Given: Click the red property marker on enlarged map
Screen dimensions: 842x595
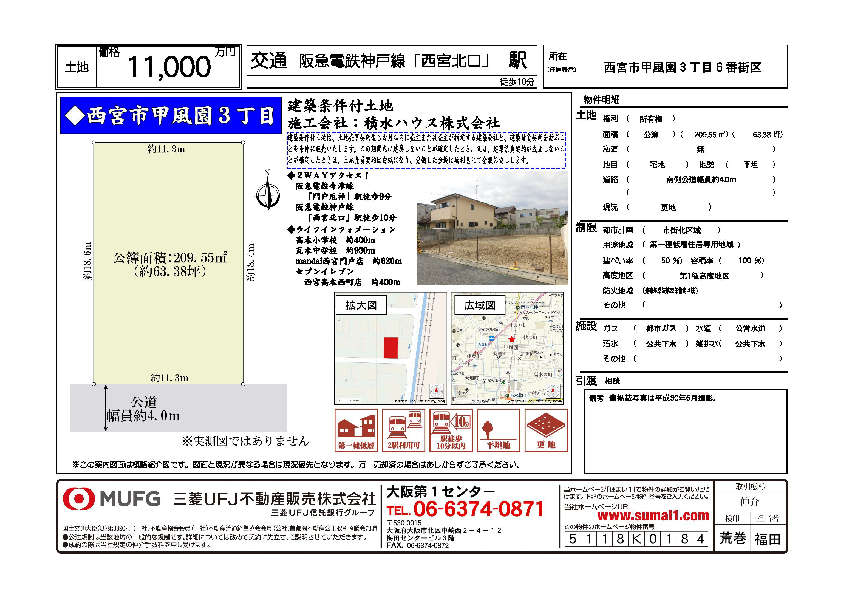Looking at the screenshot, I should tap(390, 346).
